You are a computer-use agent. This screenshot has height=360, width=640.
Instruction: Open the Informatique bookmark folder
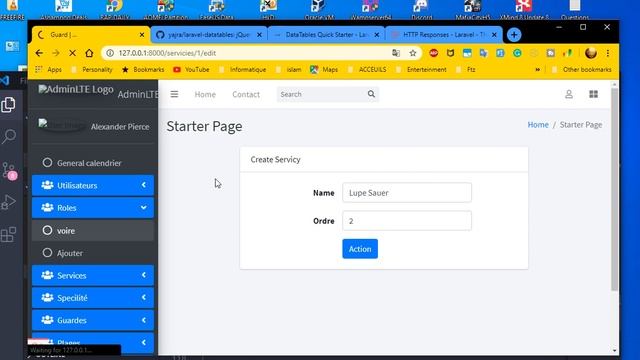(243, 70)
